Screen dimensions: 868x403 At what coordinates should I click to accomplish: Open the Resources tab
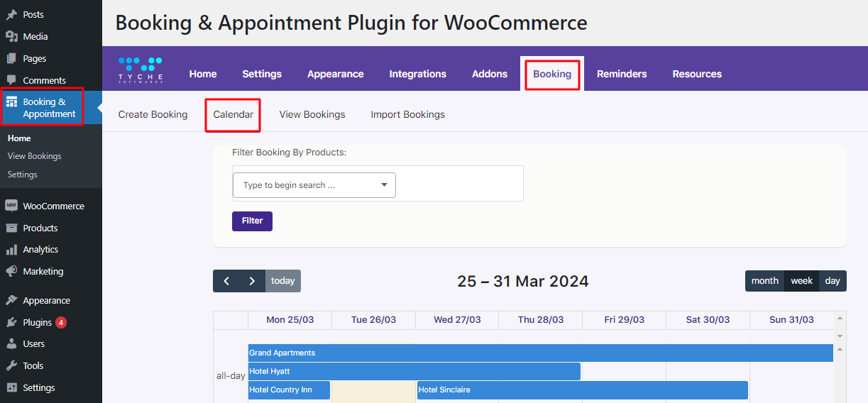pos(697,74)
